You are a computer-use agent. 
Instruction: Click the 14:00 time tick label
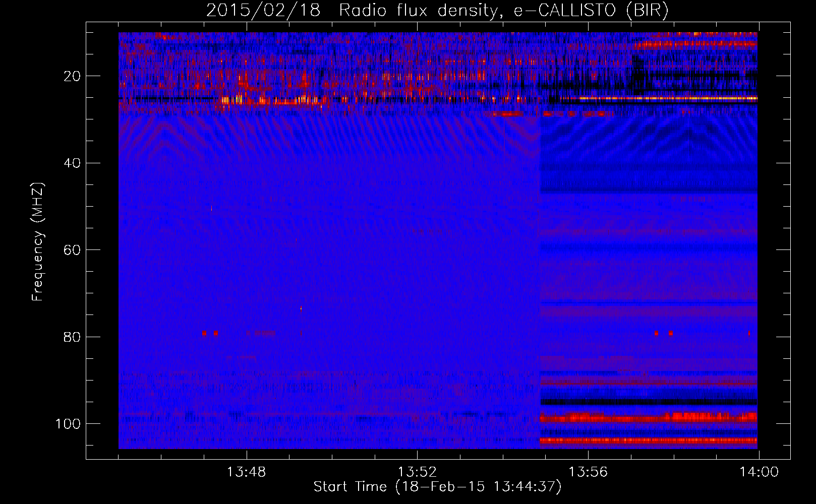click(759, 472)
